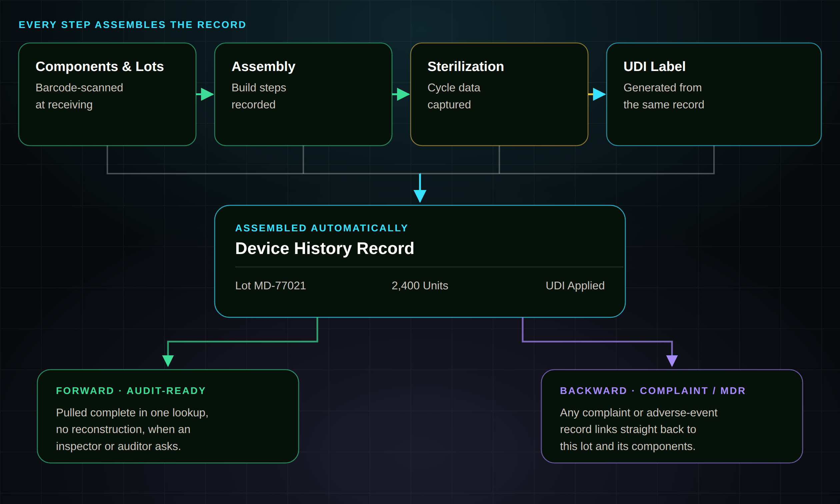Select 'Backward · Complaint / MDR' label
The width and height of the screenshot is (840, 504).
653,391
